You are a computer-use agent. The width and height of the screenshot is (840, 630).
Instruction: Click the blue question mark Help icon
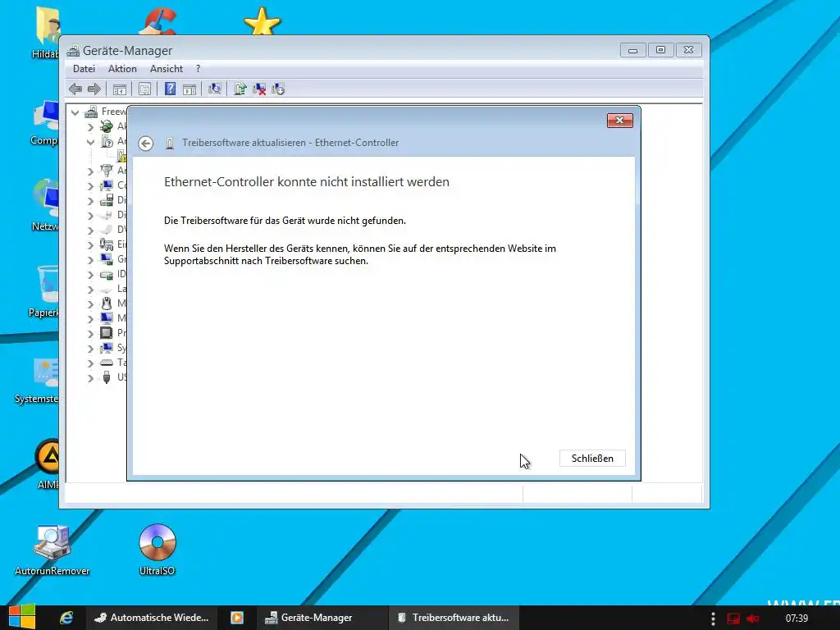click(170, 89)
